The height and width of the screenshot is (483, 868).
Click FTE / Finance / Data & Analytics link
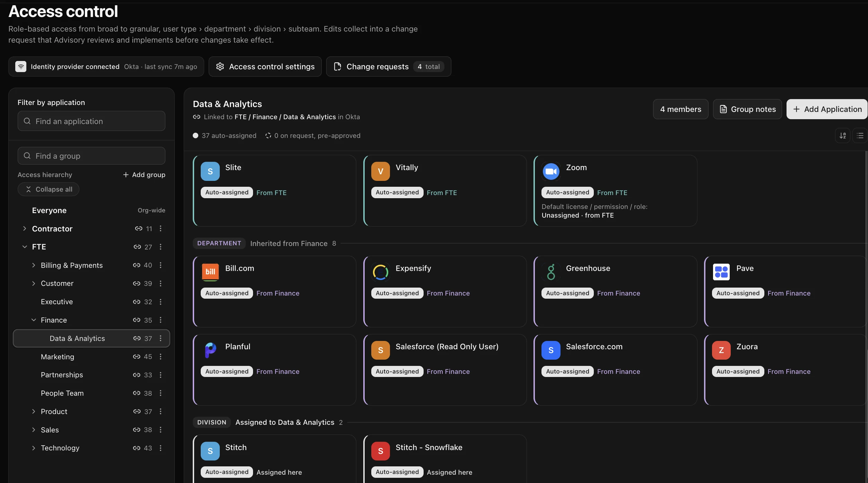(x=285, y=117)
